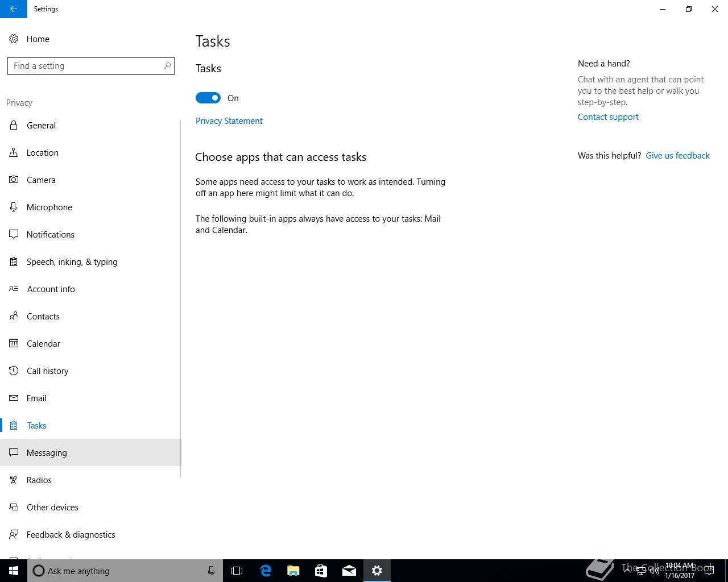Screen dimensions: 728x582
Task: Open General privacy settings
Action: pos(91,125)
